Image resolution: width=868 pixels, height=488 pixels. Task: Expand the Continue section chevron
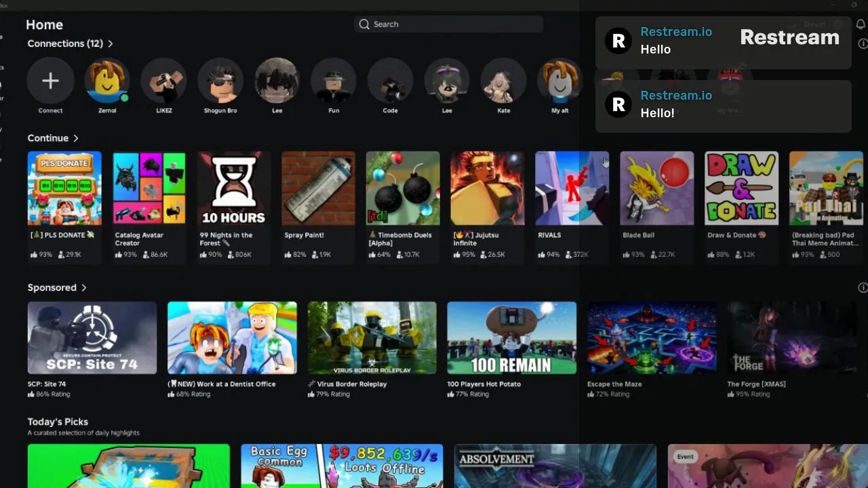tap(76, 138)
